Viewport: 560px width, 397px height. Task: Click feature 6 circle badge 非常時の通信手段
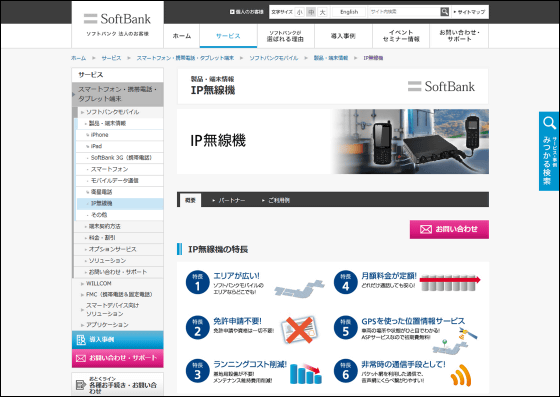[345, 371]
